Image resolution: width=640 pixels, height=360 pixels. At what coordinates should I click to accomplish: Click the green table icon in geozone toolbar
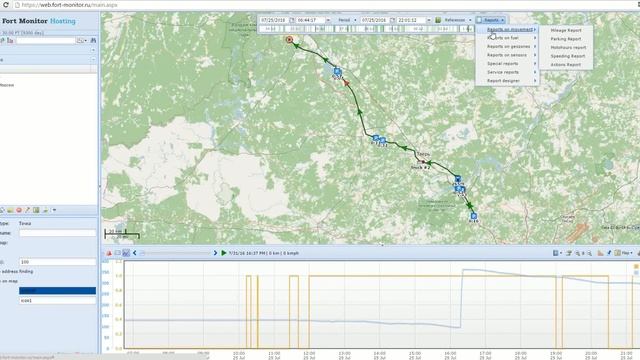36,210
